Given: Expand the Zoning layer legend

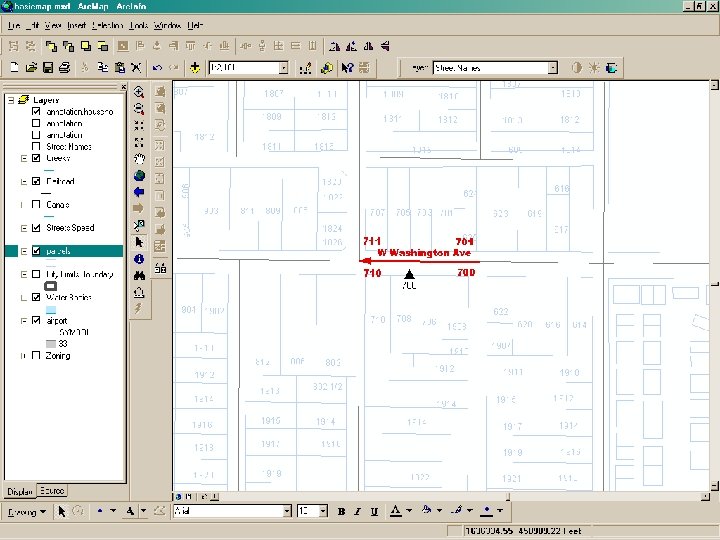Looking at the screenshot, I should tap(24, 356).
